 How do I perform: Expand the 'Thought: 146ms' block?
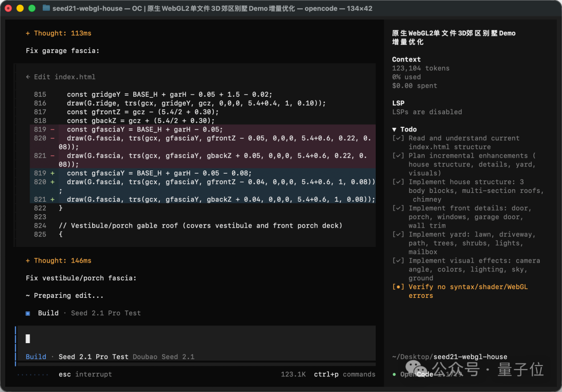click(x=58, y=260)
